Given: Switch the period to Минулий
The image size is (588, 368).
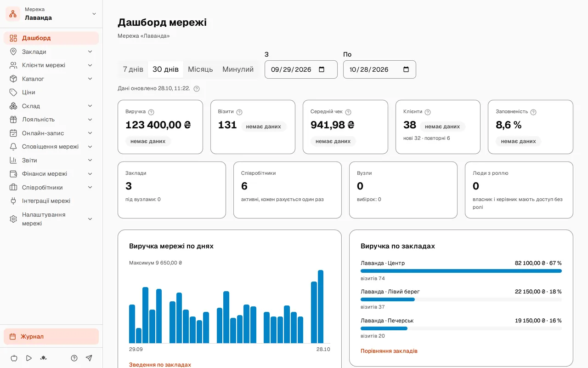Looking at the screenshot, I should click(x=238, y=69).
